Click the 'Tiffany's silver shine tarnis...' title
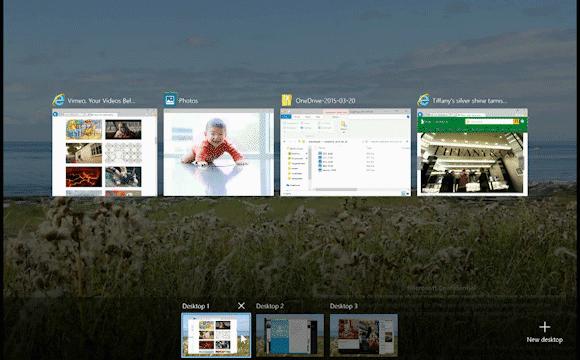This screenshot has width=580, height=360. (x=470, y=101)
